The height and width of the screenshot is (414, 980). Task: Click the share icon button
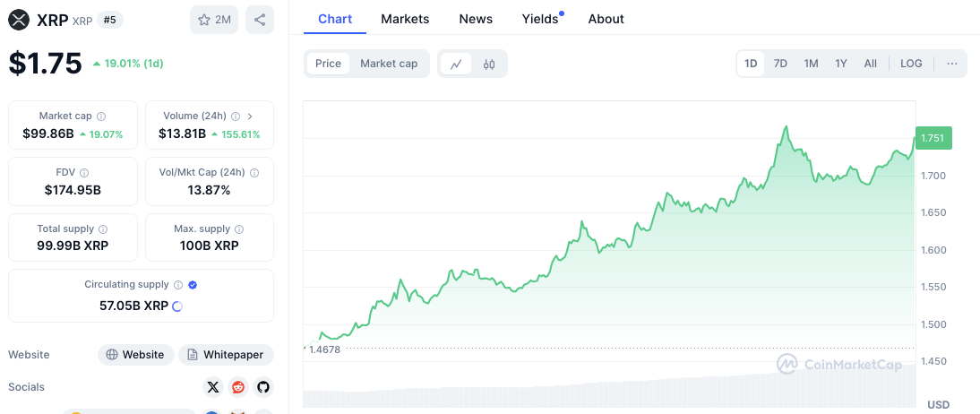pyautogui.click(x=260, y=20)
